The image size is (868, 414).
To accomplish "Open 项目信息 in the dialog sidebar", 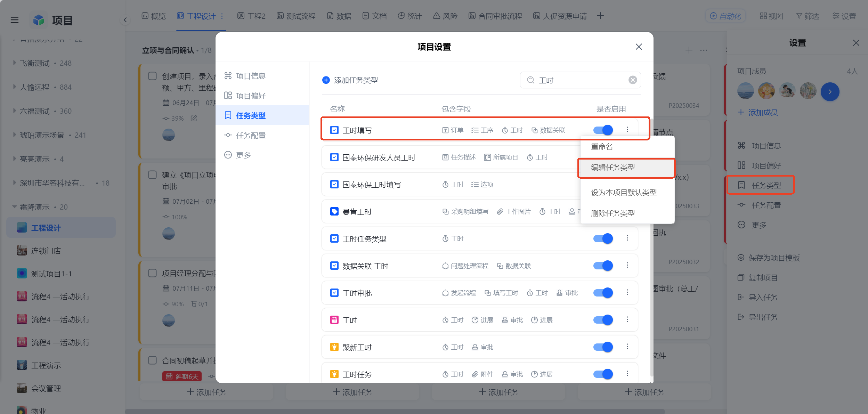I will [x=262, y=76].
